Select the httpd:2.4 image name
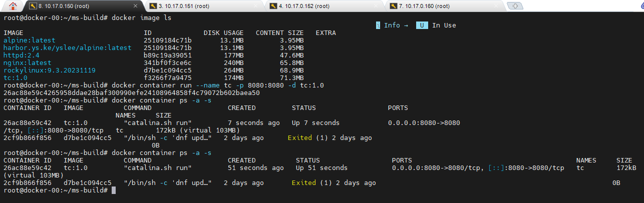 point(22,55)
